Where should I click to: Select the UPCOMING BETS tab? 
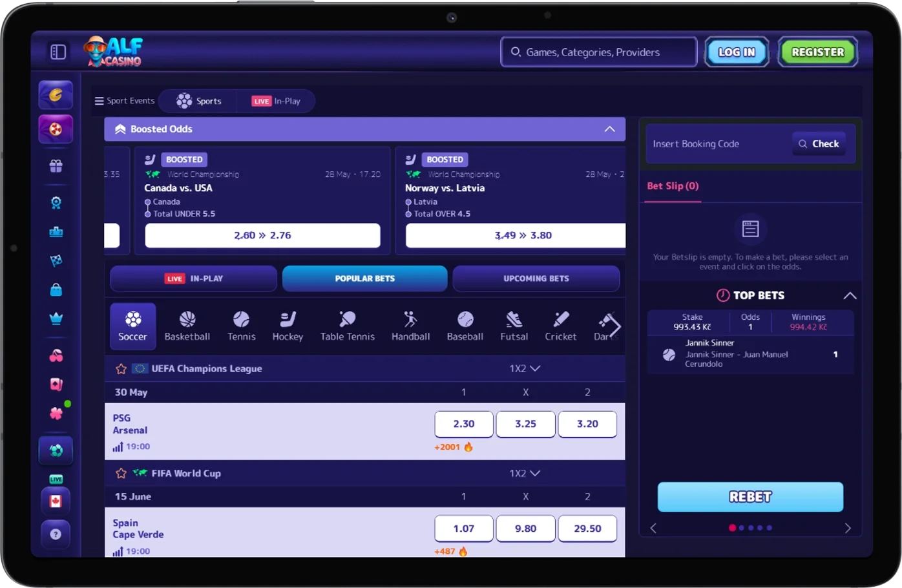tap(536, 278)
